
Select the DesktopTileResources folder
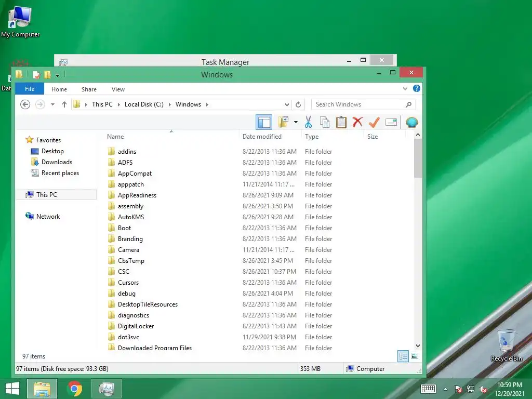(x=148, y=304)
